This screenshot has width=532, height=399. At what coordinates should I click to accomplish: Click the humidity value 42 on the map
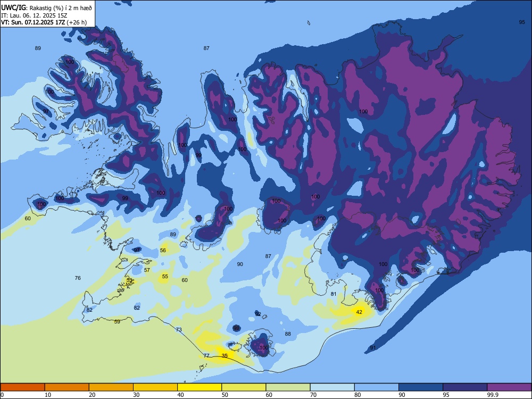coord(359,312)
